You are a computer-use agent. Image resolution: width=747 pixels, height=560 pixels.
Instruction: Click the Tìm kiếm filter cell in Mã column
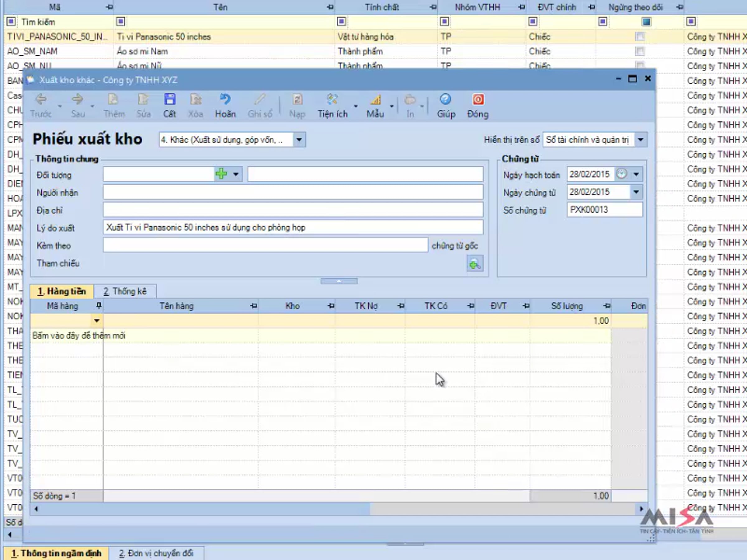coord(64,22)
